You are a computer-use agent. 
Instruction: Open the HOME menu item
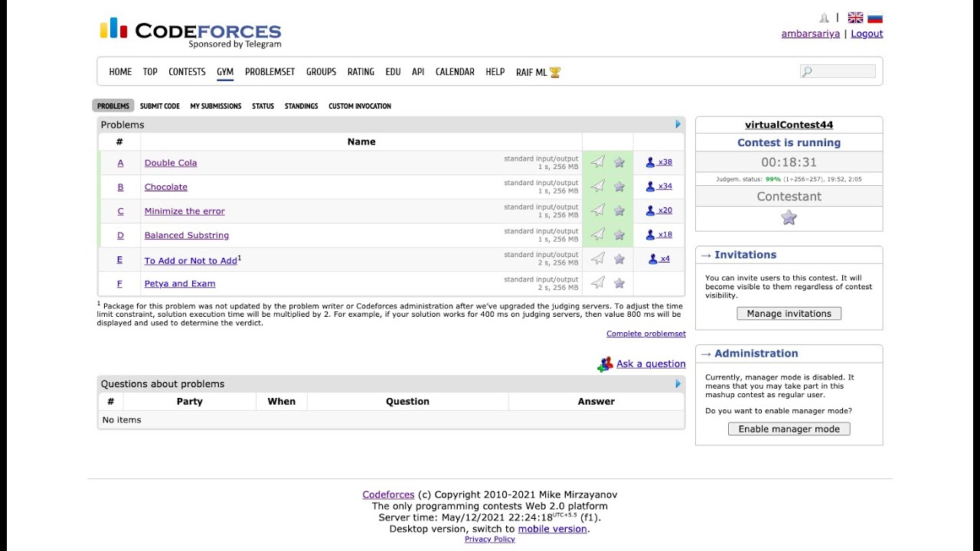(x=120, y=72)
